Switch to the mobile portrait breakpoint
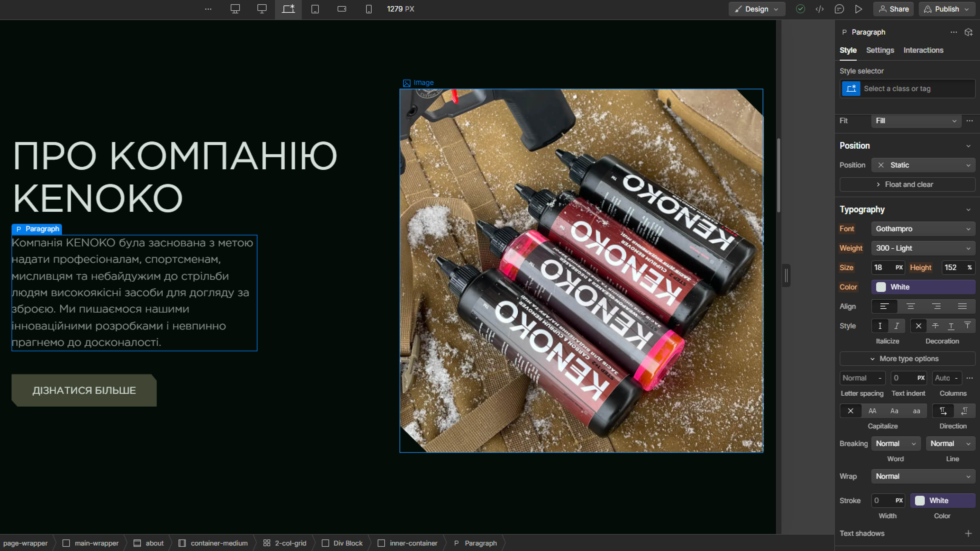Screen dimensions: 980x551 (x=369, y=9)
